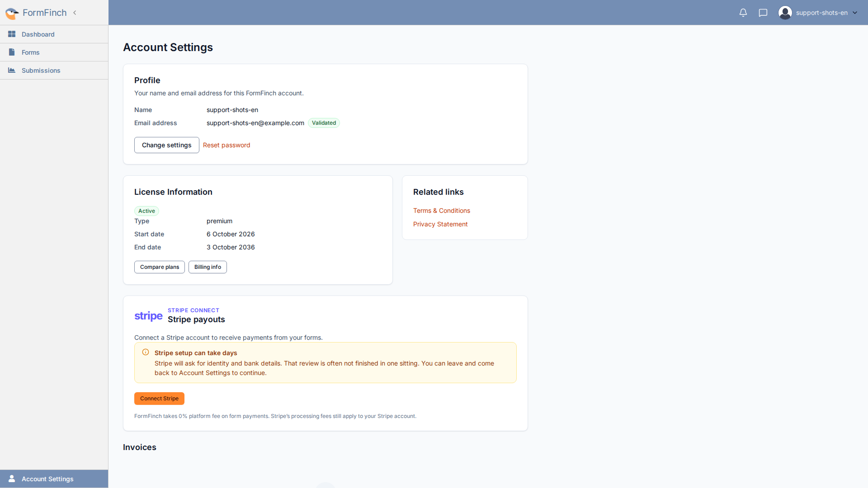Click the FormFinch brand name text
Image resolution: width=868 pixels, height=488 pixels.
coord(45,13)
